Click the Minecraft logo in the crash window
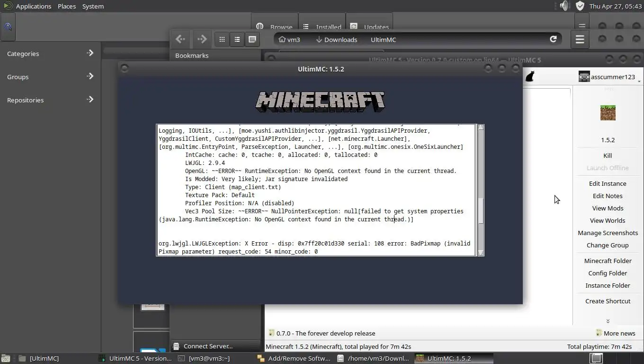The image size is (644, 364). [x=320, y=101]
